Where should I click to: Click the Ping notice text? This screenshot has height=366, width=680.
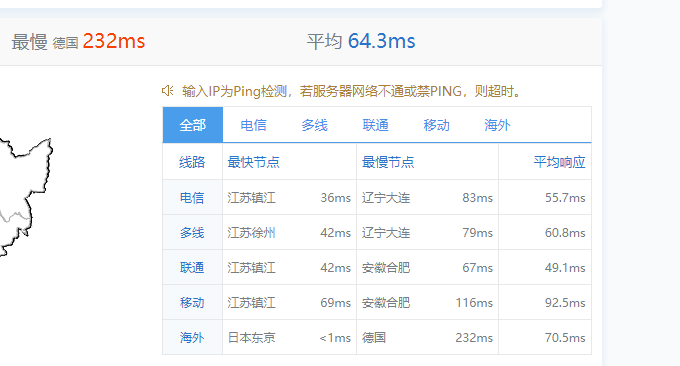tap(352, 91)
